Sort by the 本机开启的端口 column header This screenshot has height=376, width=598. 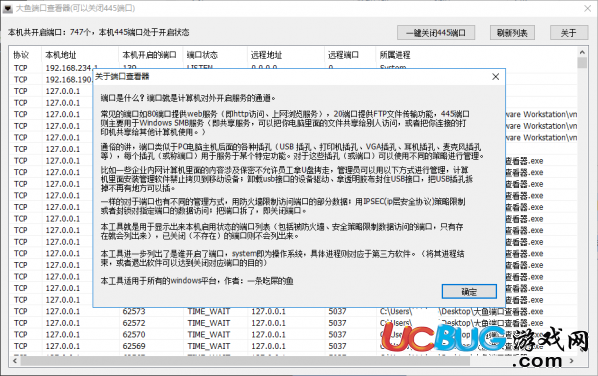[x=151, y=55]
